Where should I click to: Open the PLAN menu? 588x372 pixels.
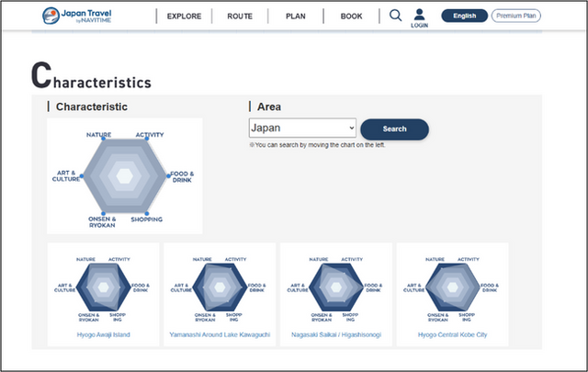(296, 17)
